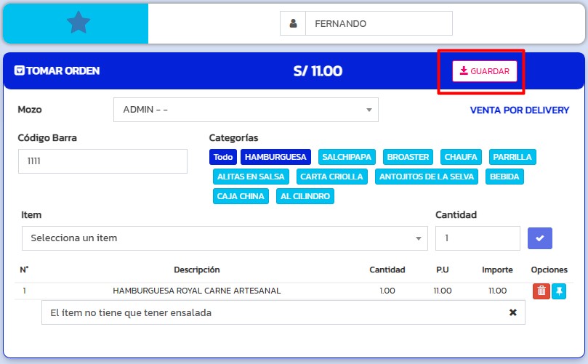Screen dimensions: 588x364
Task: Click the red trash delete icon
Action: click(541, 291)
